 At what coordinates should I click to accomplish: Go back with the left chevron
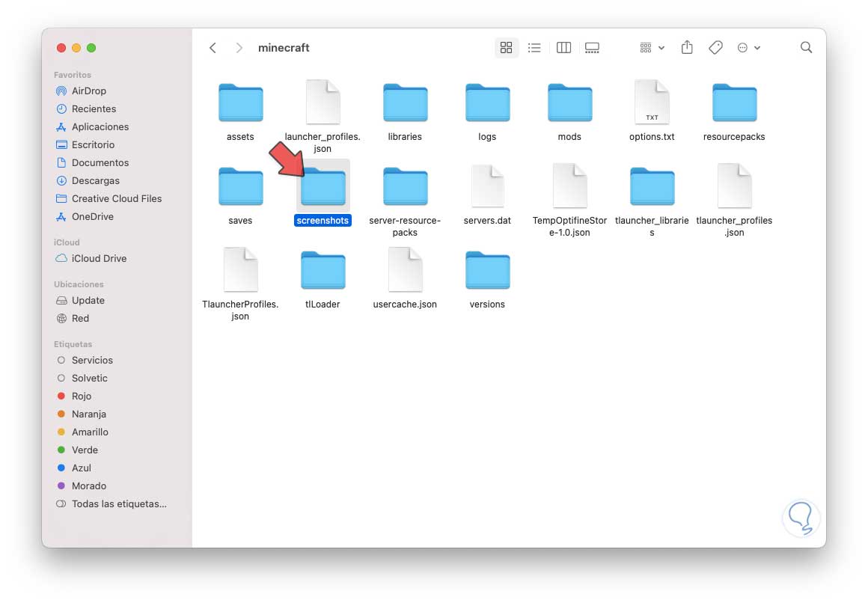[x=213, y=48]
